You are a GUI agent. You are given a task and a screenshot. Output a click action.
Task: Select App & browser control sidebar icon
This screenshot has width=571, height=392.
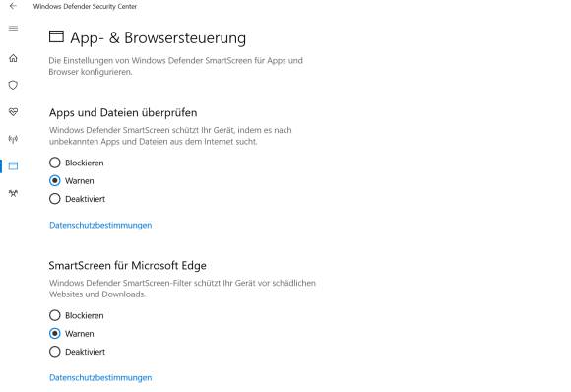click(x=13, y=166)
